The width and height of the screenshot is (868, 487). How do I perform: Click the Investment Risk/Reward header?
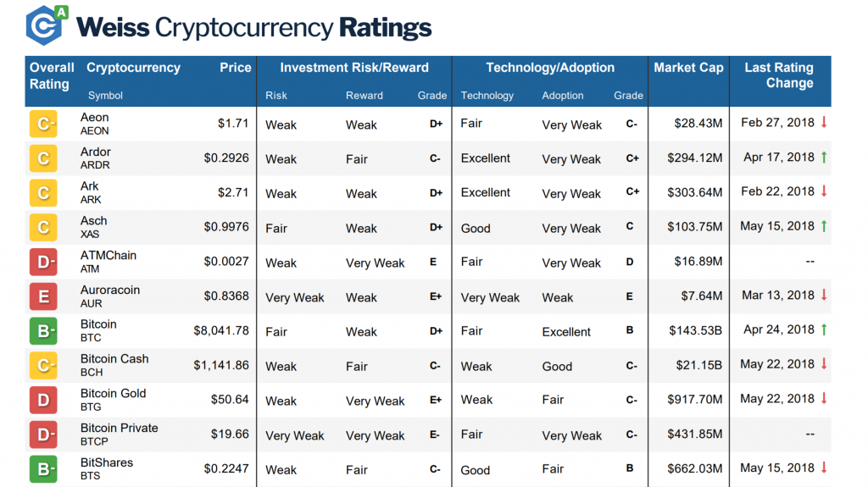click(x=354, y=68)
